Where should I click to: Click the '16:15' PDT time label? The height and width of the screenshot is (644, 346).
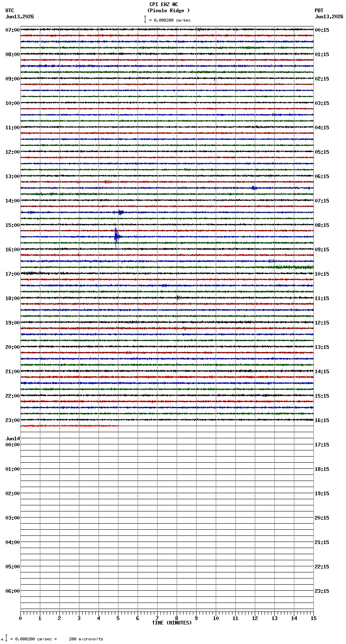tap(322, 420)
